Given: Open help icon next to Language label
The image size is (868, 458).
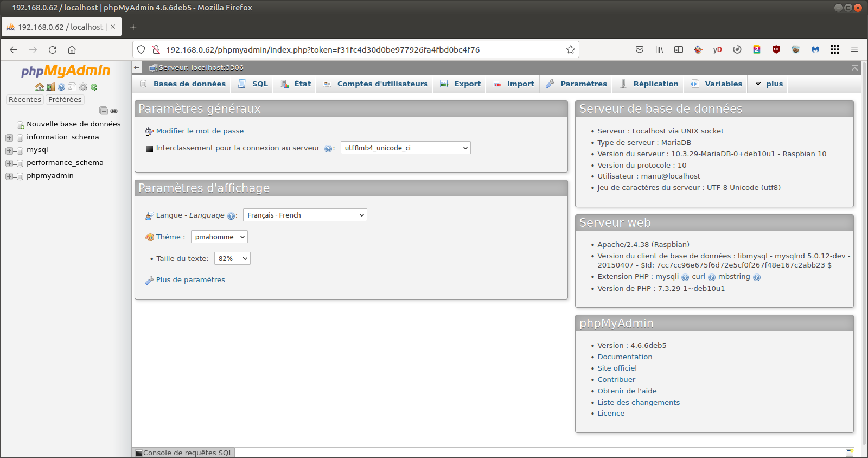Looking at the screenshot, I should pyautogui.click(x=231, y=216).
